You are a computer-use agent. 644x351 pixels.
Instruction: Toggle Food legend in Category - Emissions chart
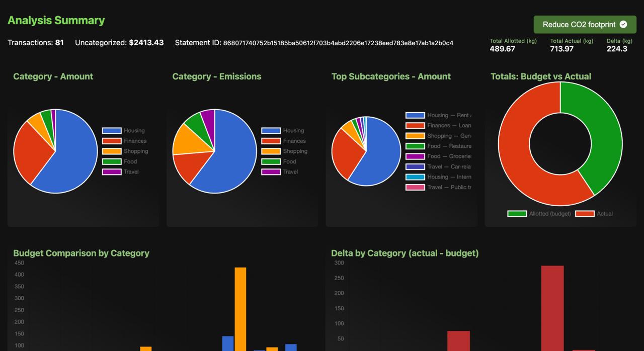point(279,161)
